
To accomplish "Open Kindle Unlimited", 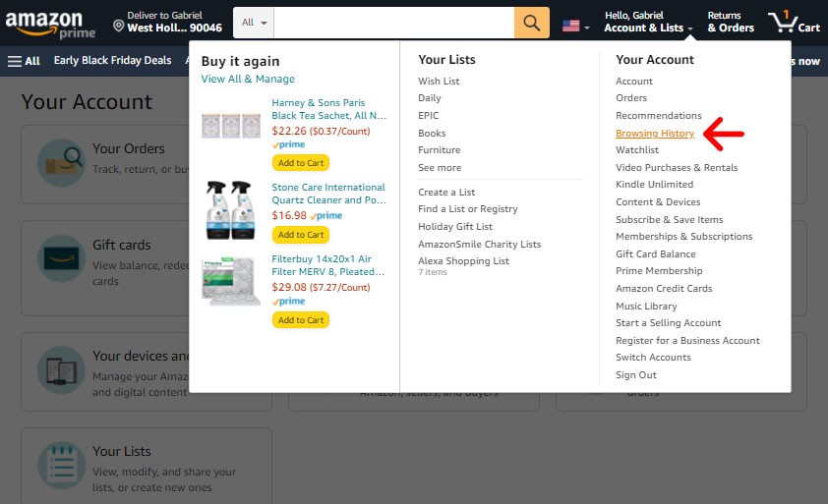I will click(654, 184).
